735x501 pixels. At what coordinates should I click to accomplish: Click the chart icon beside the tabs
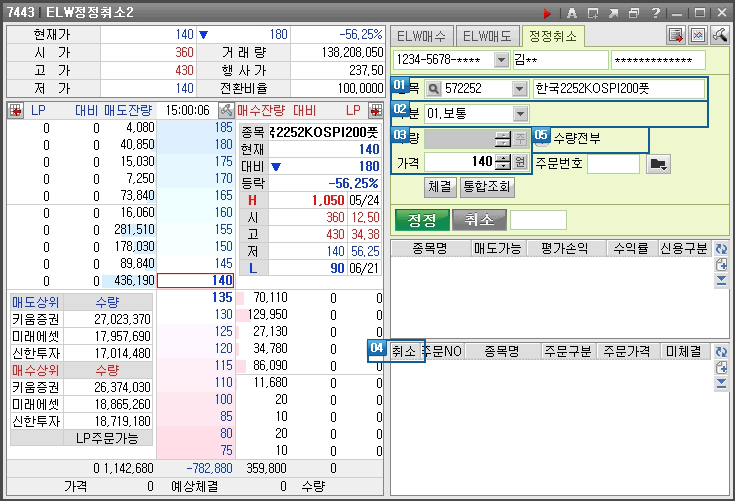698,36
